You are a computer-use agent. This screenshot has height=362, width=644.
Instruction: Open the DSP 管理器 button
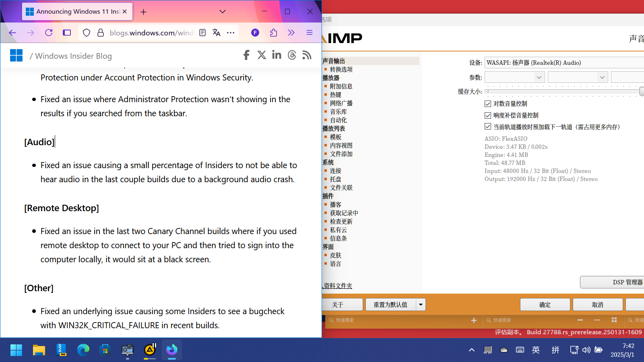(612, 282)
